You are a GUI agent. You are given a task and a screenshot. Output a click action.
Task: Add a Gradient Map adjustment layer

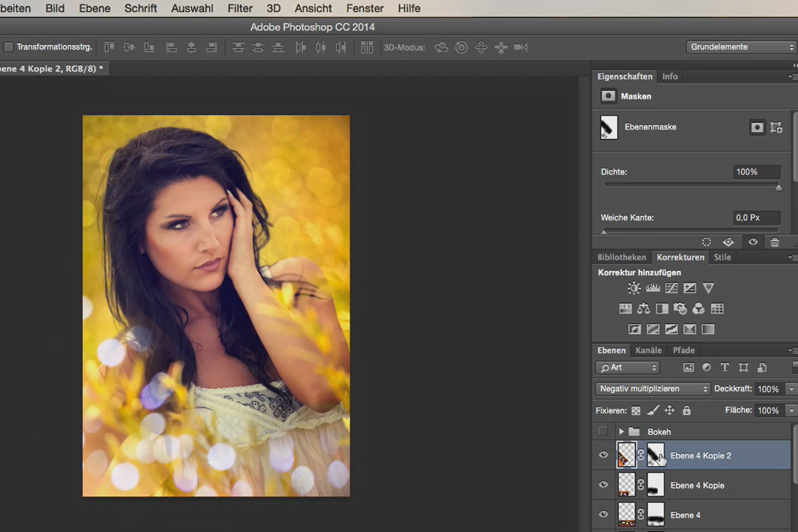[708, 329]
